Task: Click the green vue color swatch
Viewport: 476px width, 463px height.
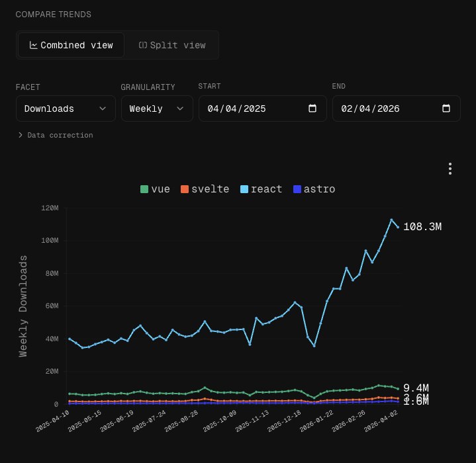Action: coord(144,189)
